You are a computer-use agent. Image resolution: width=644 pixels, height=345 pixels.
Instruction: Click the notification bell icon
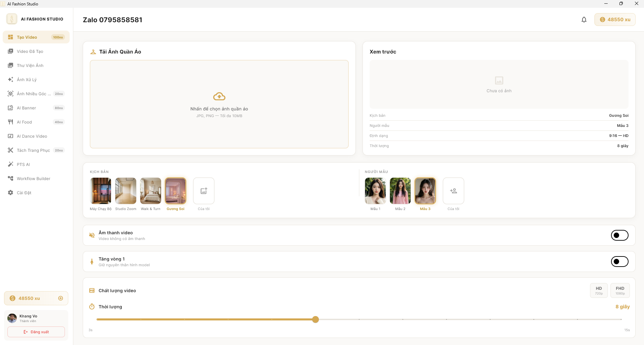584,20
